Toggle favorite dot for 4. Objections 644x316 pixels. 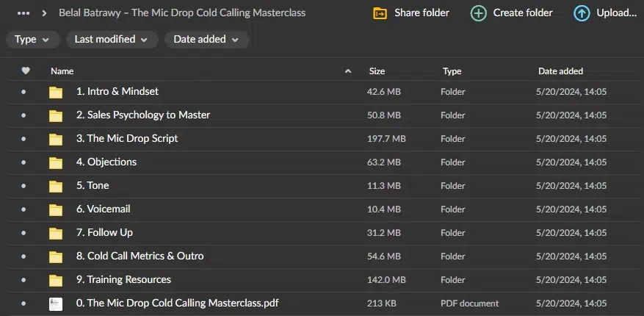tap(23, 162)
